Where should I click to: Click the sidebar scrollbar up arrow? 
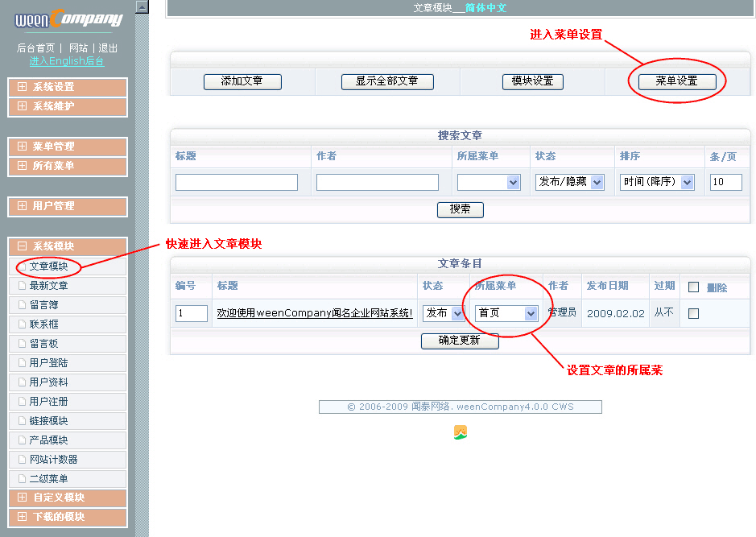pos(142,6)
